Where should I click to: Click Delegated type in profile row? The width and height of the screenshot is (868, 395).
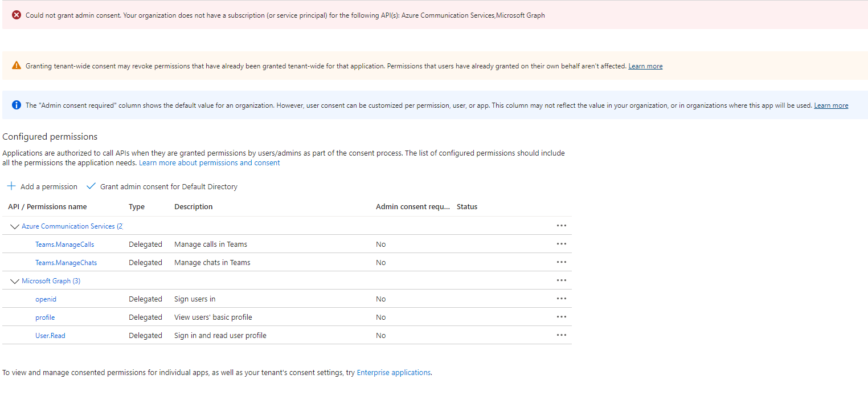[145, 317]
